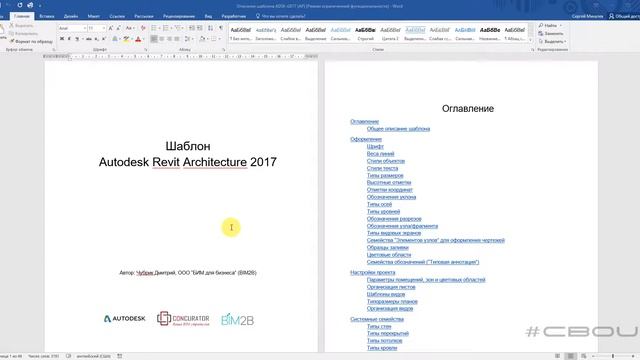Click the red font color button
The image size is (640, 360).
pos(138,39)
